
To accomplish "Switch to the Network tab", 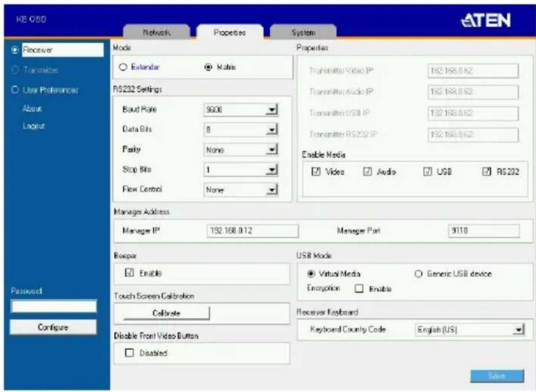I will tap(156, 32).
